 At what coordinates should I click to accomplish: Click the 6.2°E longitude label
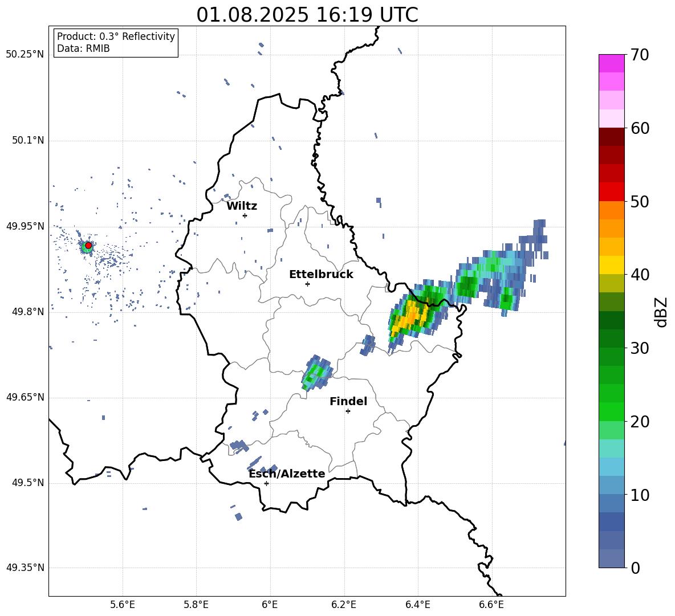coord(344,605)
